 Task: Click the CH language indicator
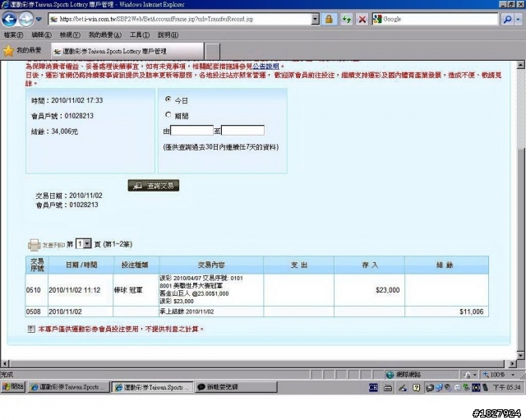pos(373,388)
